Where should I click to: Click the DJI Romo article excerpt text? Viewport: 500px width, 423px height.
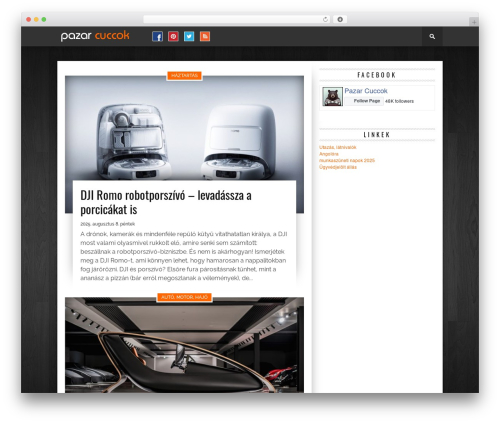click(x=184, y=256)
